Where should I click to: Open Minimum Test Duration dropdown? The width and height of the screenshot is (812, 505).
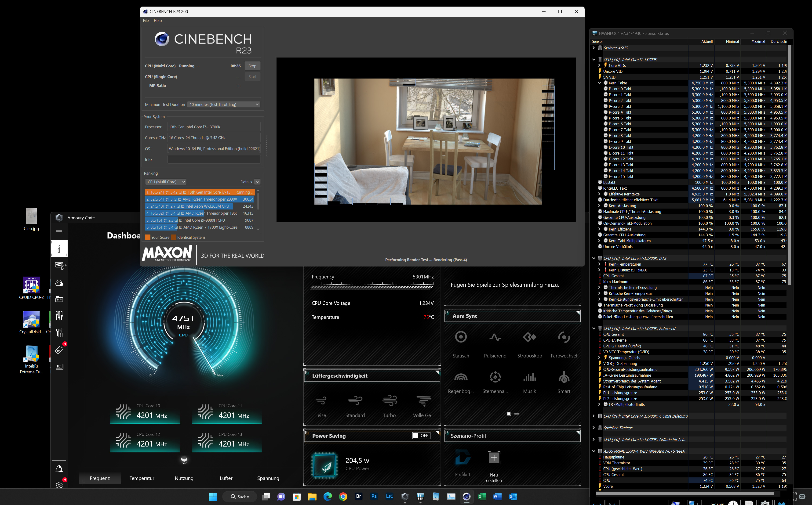coord(224,105)
